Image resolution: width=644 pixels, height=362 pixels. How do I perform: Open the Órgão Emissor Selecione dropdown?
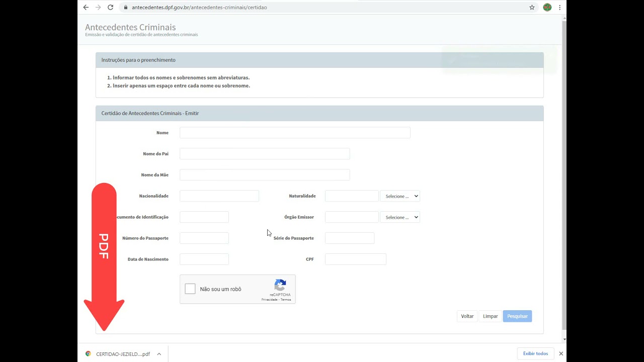point(400,217)
